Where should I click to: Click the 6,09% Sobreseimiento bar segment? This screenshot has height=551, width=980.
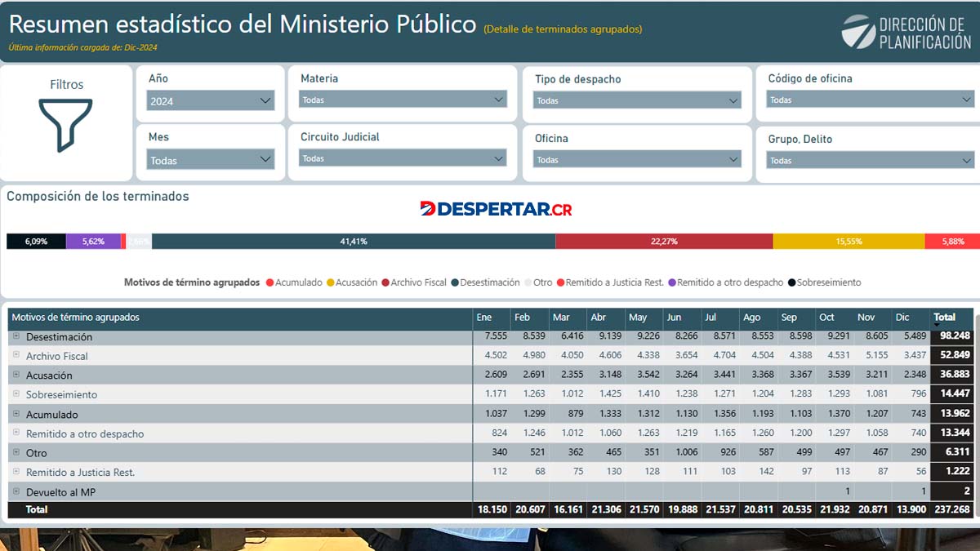pyautogui.click(x=36, y=242)
